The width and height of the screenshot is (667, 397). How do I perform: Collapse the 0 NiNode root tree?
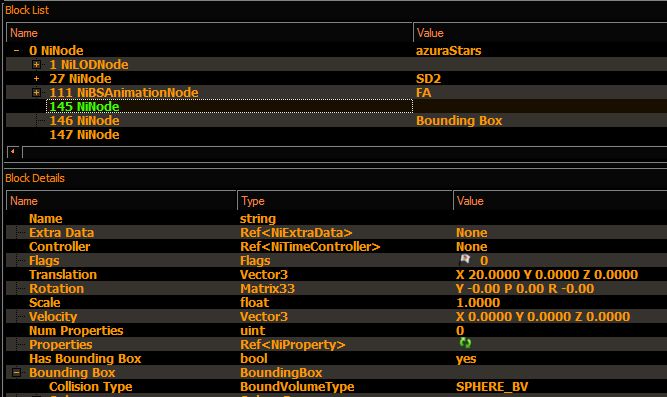point(16,51)
